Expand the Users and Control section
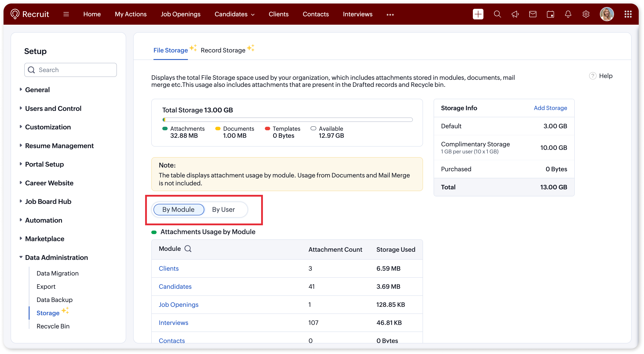Image resolution: width=644 pixels, height=354 pixels. pos(53,108)
